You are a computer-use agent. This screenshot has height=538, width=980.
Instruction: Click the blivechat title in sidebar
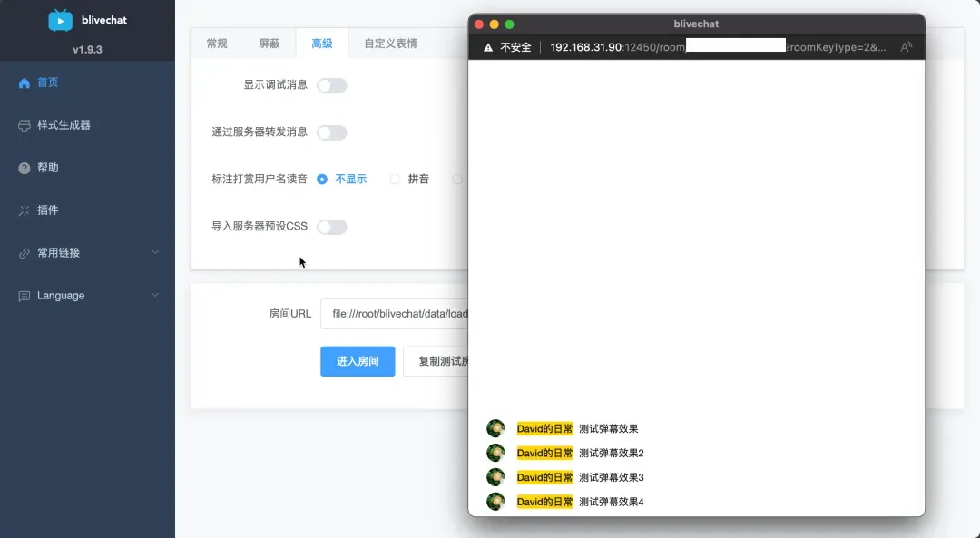point(104,20)
